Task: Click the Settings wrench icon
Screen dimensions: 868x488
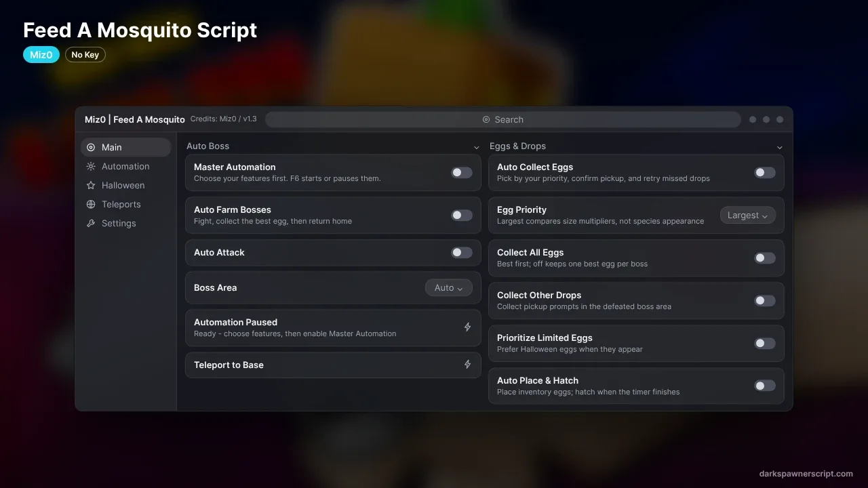Action: click(x=91, y=223)
